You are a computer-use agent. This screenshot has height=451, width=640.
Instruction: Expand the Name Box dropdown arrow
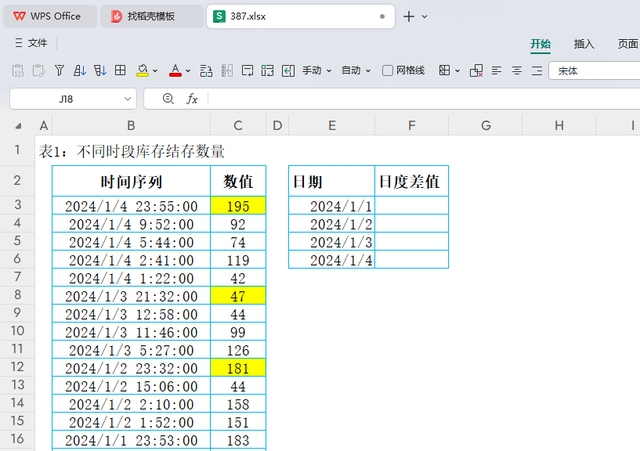coord(127,99)
